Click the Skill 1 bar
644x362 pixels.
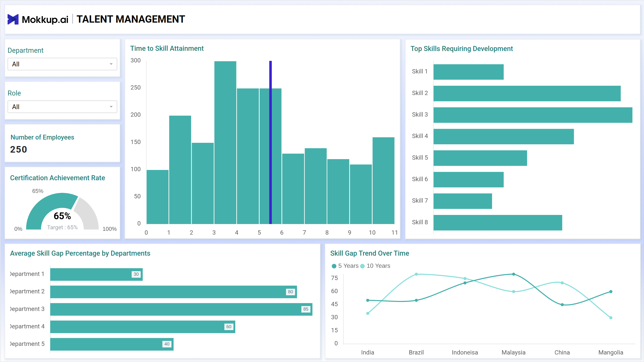tap(468, 72)
